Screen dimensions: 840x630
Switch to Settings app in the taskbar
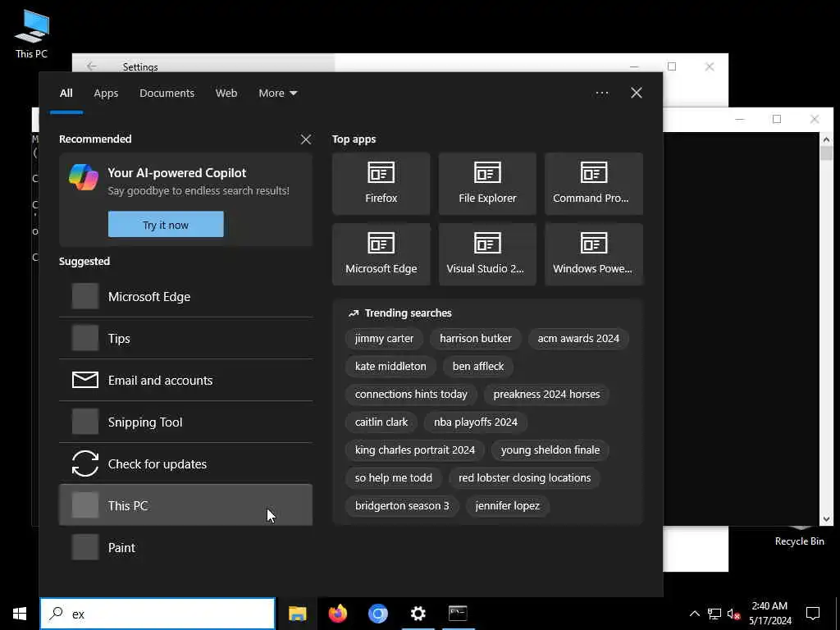(418, 614)
